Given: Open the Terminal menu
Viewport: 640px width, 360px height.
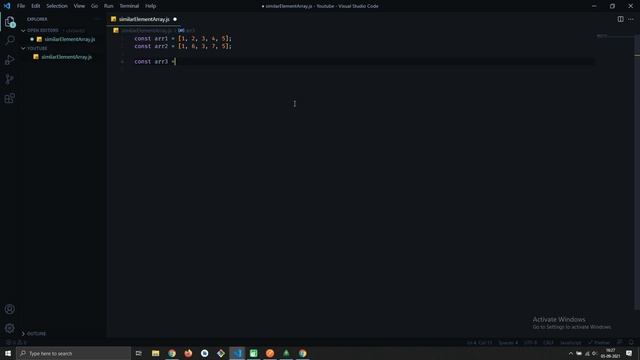Looking at the screenshot, I should (129, 6).
